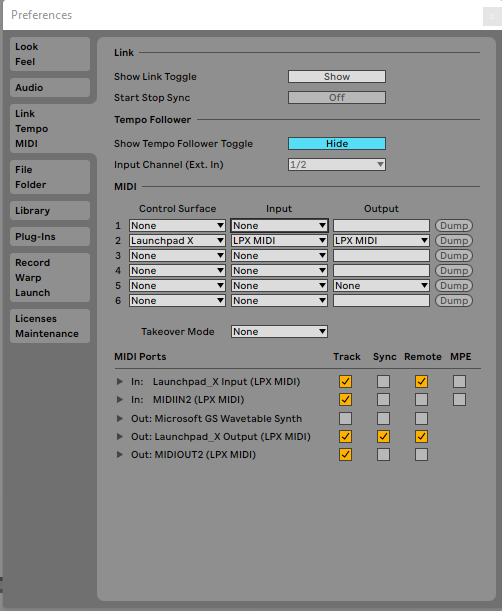Screen dimensions: 502x611
Task: Disable Remote for Launchpad_X Input
Action: click(421, 381)
